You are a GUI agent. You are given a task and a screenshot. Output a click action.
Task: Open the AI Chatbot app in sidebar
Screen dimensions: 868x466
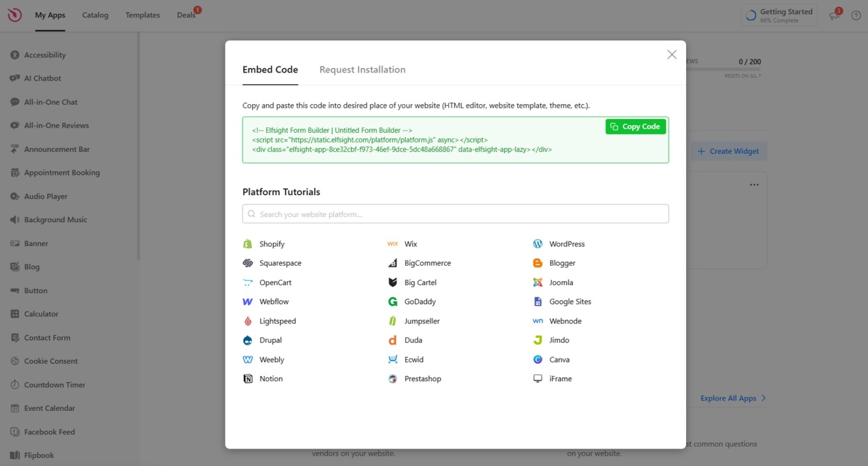pos(42,78)
